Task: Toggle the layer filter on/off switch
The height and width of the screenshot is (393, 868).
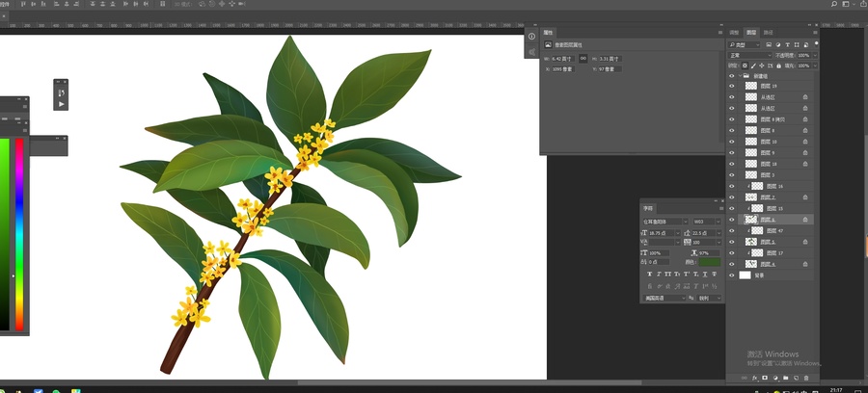Action: click(x=816, y=43)
